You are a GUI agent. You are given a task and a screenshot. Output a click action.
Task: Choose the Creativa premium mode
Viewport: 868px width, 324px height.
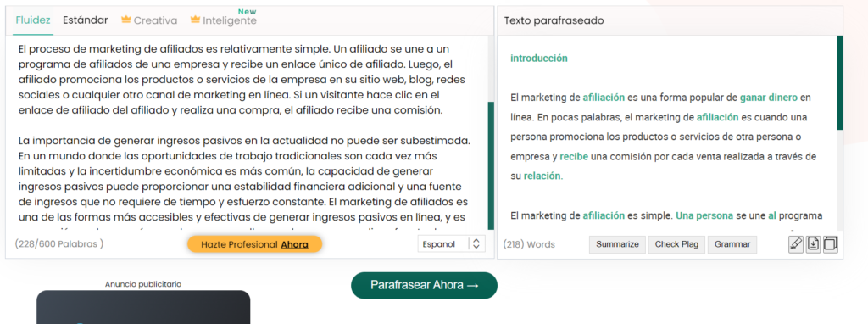pos(156,20)
